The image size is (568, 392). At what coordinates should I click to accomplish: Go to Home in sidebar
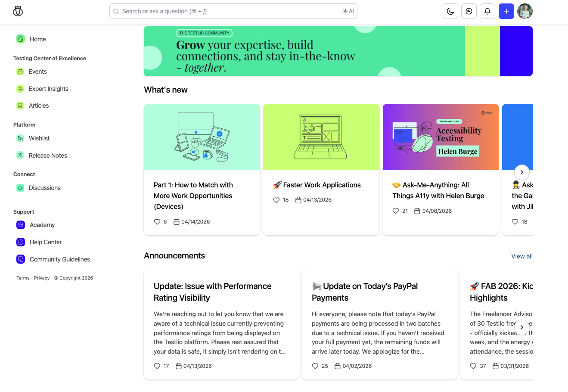tap(37, 39)
